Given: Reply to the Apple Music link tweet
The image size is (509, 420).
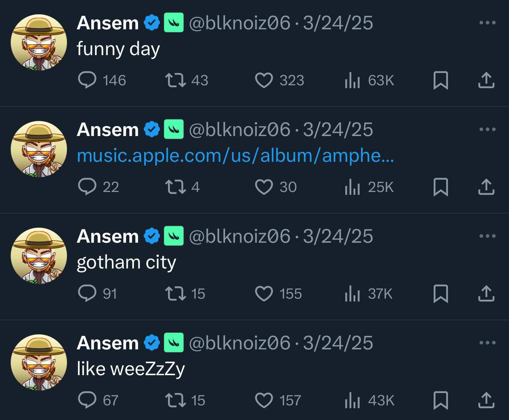Looking at the screenshot, I should pyautogui.click(x=87, y=187).
